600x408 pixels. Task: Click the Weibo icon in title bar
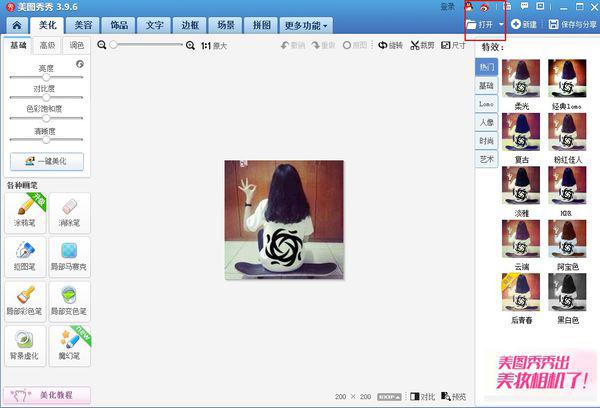[484, 7]
